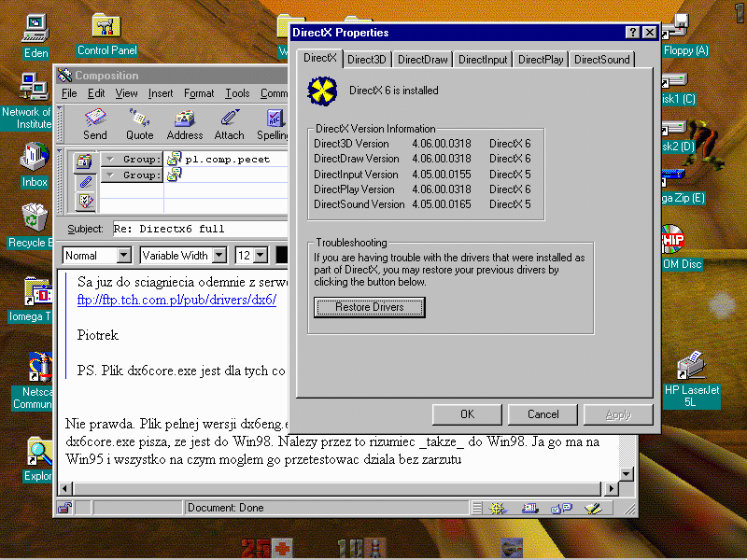Open the font size 12 dropdown

(x=261, y=256)
